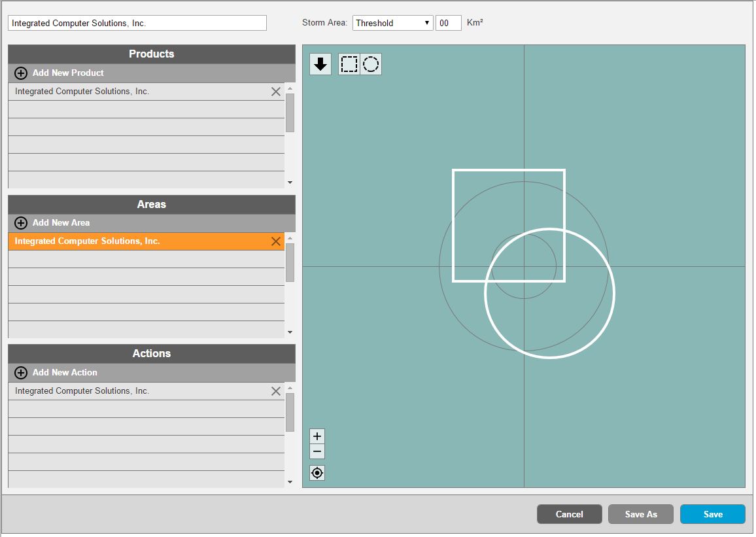Select Integrated Computer Solutions in Actions list
The height and width of the screenshot is (537, 756).
pos(146,391)
